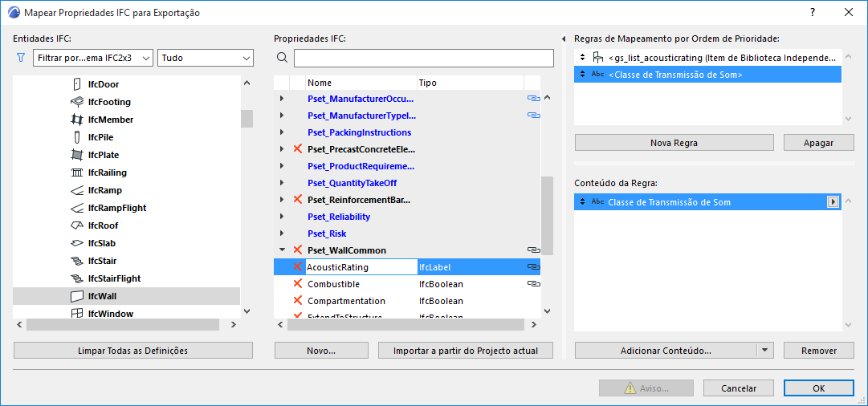Click the red X beside Pset_PrecastConcreteEle
The height and width of the screenshot is (406, 868).
[298, 149]
